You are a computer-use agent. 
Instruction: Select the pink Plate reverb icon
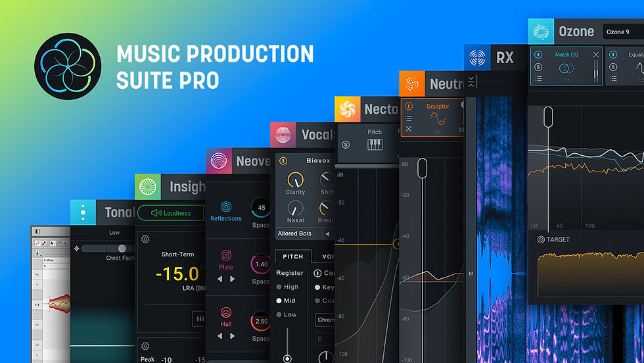pyautogui.click(x=226, y=255)
